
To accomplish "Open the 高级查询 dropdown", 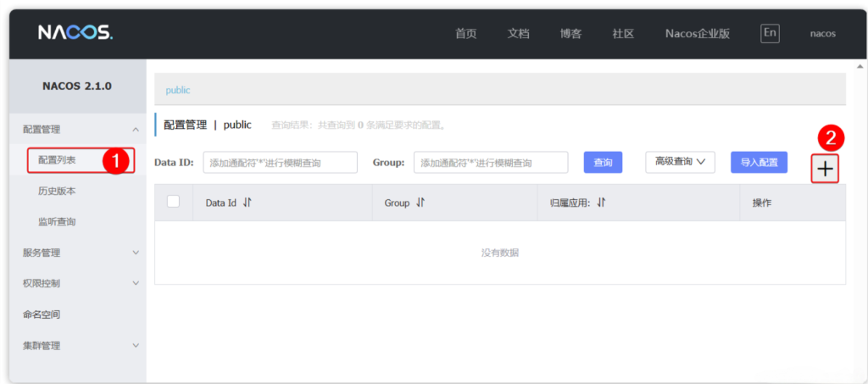I will pos(680,162).
